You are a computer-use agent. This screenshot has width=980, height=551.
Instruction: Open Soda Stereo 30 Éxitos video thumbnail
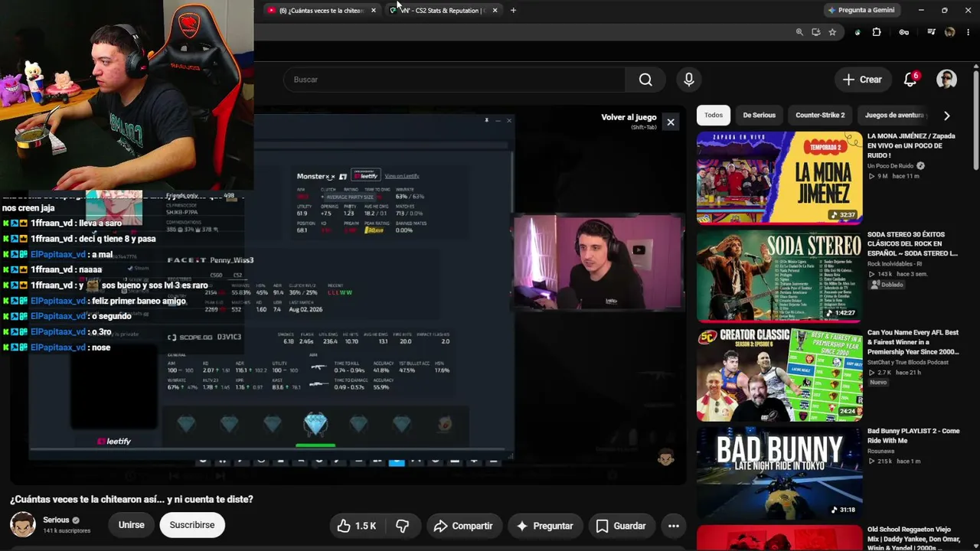(779, 276)
